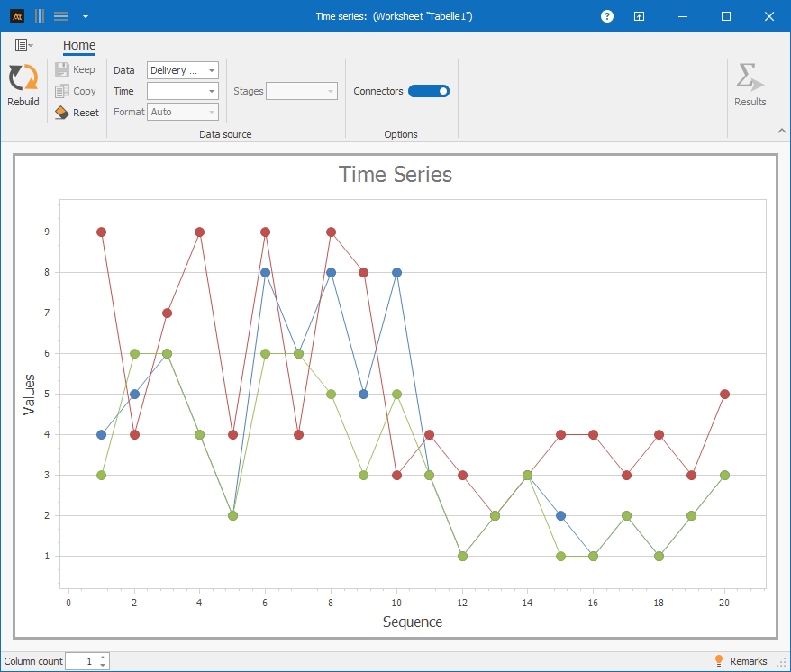
Task: Click the help question mark icon
Action: coord(607,16)
